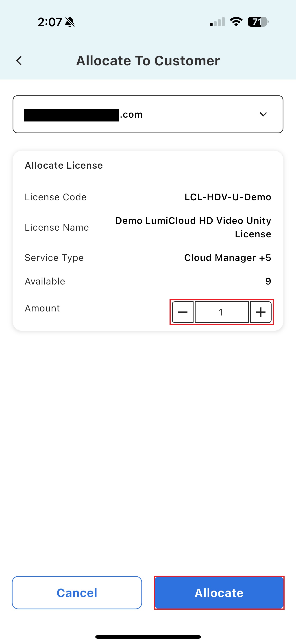Screen dimensions: 296x644
Task: Tap the cellular signal bars icon
Action: [x=217, y=22]
